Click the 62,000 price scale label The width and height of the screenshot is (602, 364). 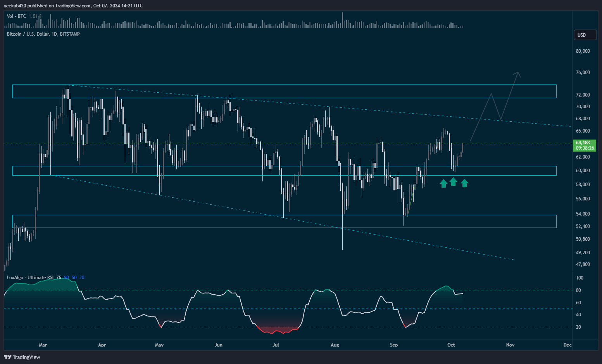pos(583,157)
